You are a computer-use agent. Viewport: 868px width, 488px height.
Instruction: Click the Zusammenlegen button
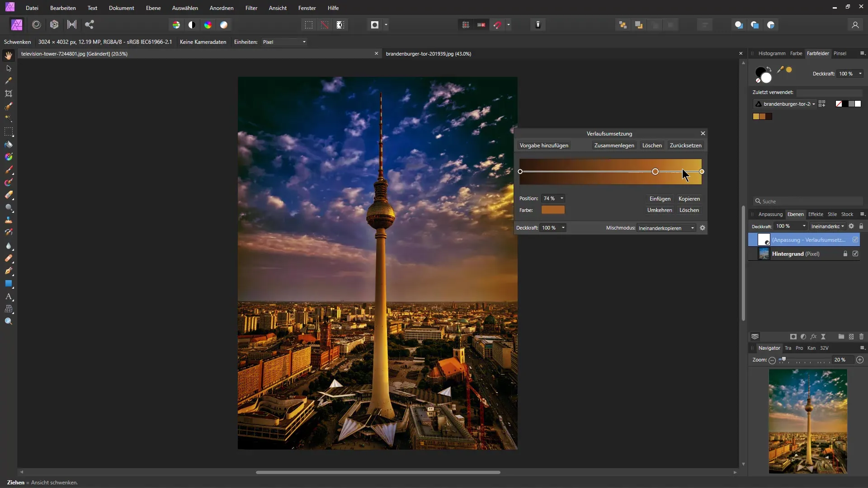[x=614, y=145]
